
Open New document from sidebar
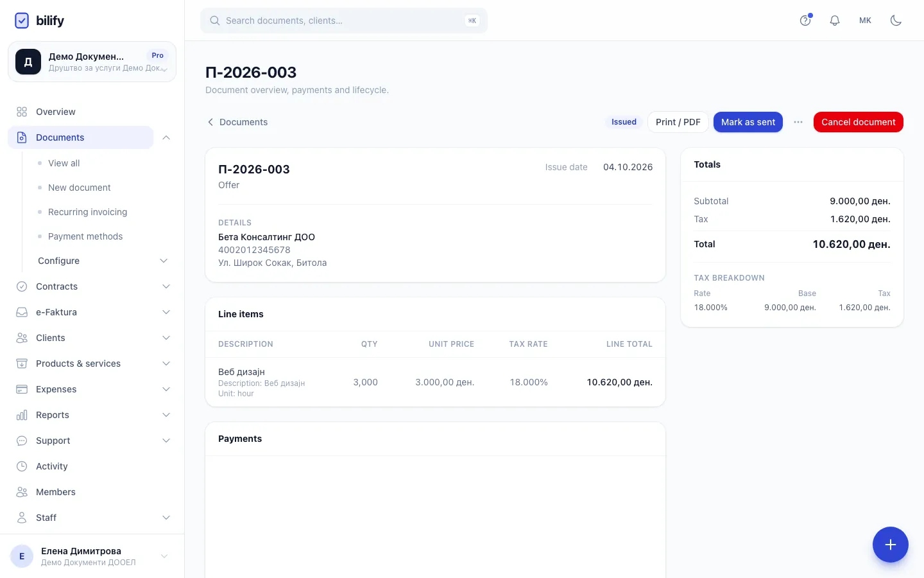80,188
